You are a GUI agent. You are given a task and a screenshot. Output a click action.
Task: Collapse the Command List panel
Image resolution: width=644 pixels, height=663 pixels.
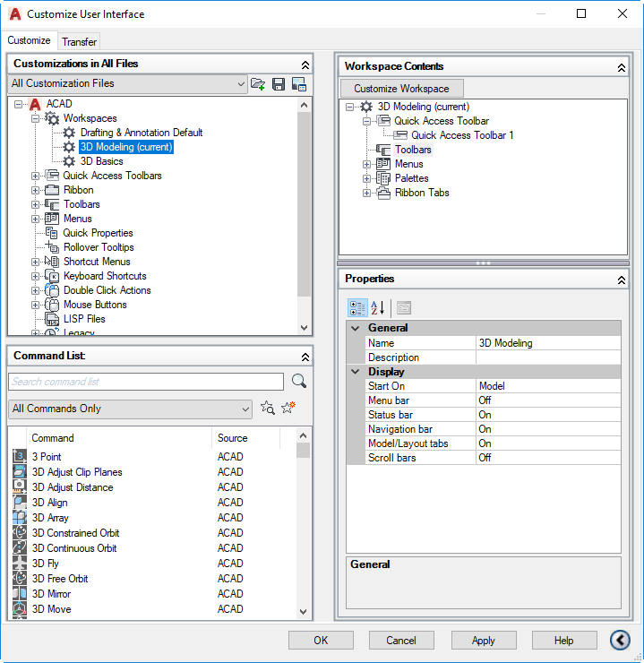click(x=305, y=357)
